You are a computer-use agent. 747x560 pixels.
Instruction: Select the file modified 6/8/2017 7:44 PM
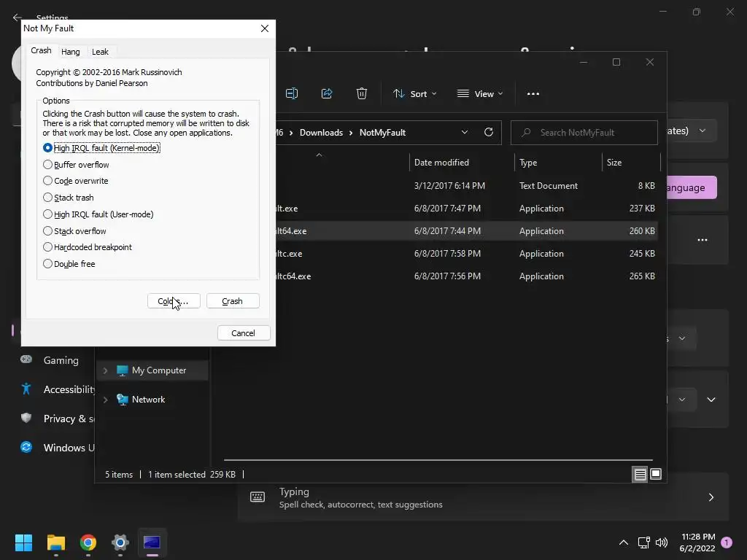point(467,231)
